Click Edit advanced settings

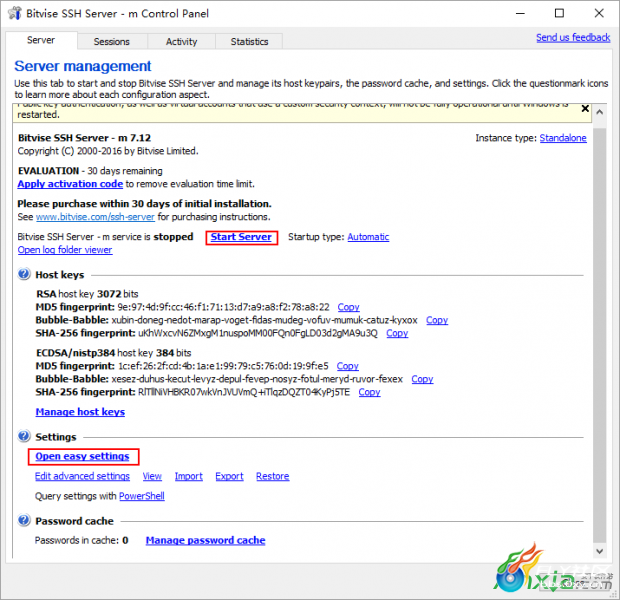(x=82, y=476)
